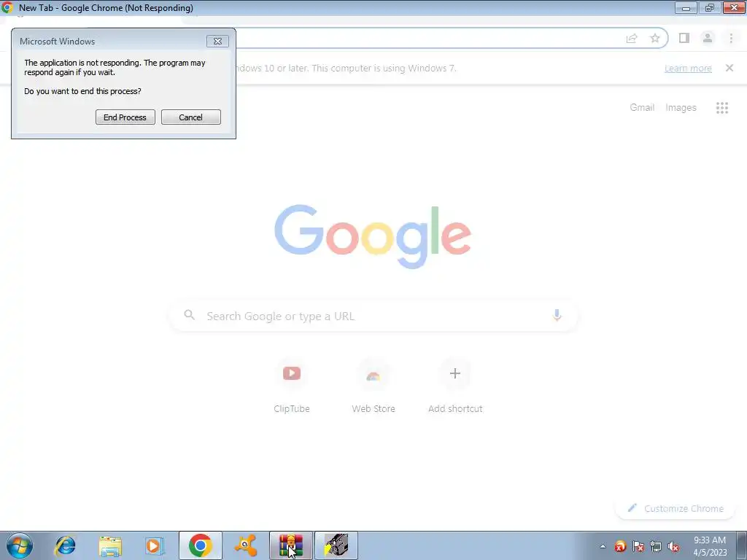Cancel the not responding dialog
The image size is (747, 560).
click(x=190, y=117)
